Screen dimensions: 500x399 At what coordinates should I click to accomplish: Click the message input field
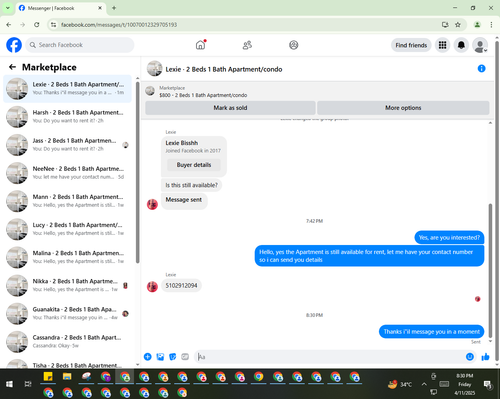pyautogui.click(x=331, y=357)
